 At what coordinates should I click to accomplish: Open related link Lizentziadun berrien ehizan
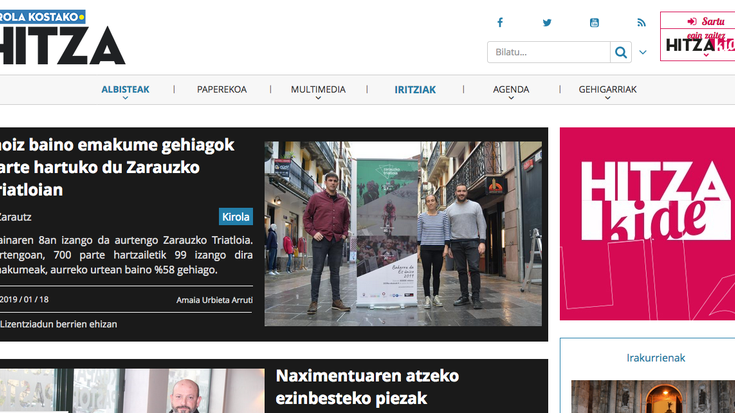click(x=59, y=324)
